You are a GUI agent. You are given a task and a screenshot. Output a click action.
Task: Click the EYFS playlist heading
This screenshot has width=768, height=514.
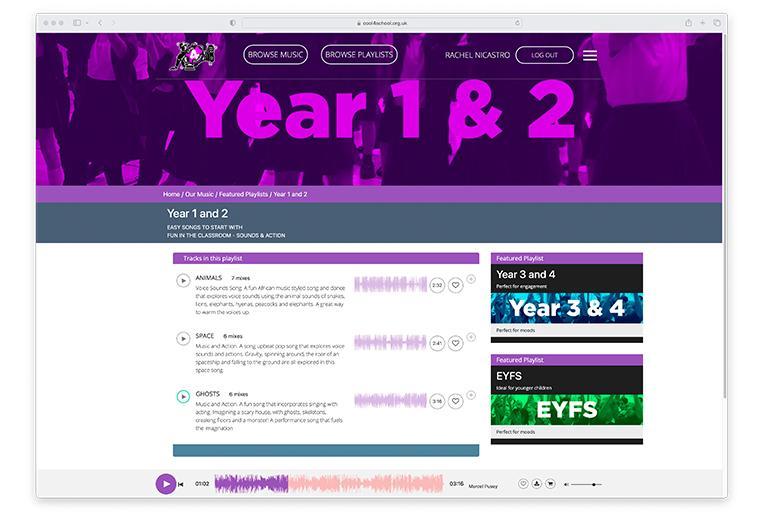coord(509,376)
